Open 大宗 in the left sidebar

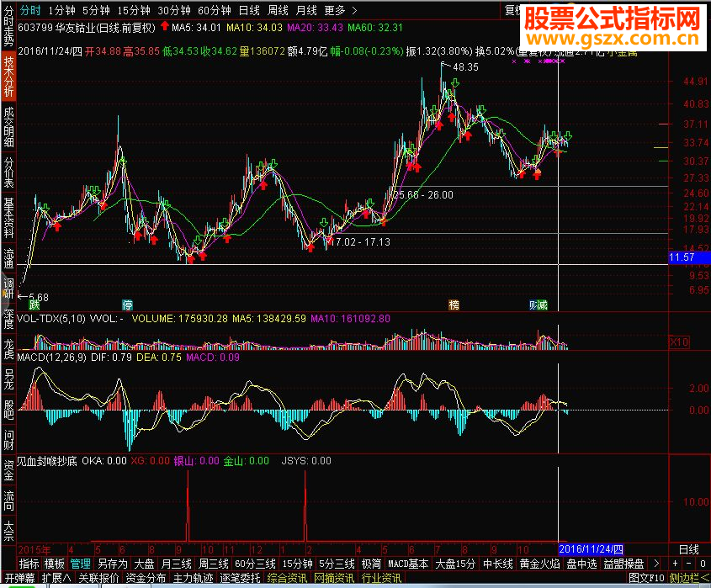(x=8, y=531)
